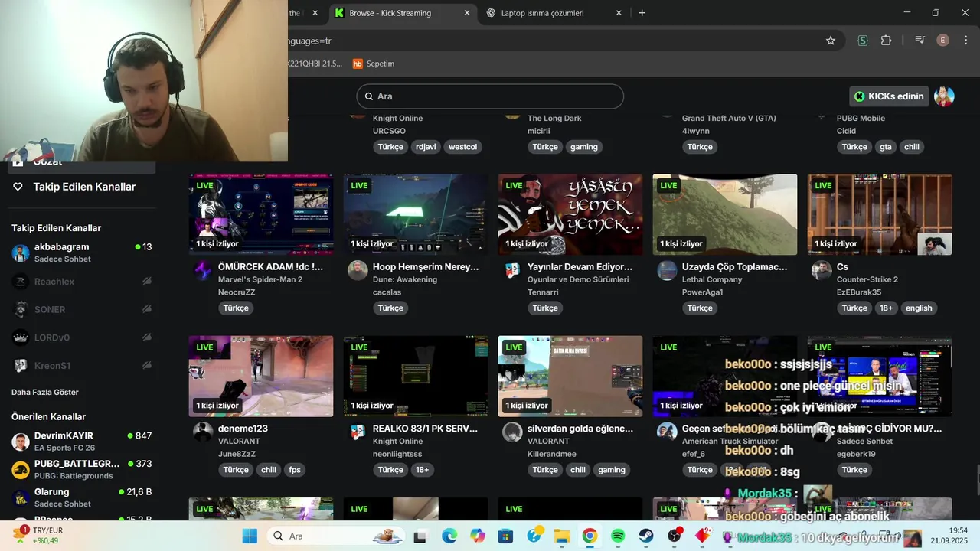The width and height of the screenshot is (980, 551).
Task: Click Tennarri channel avatar
Action: pos(512,270)
